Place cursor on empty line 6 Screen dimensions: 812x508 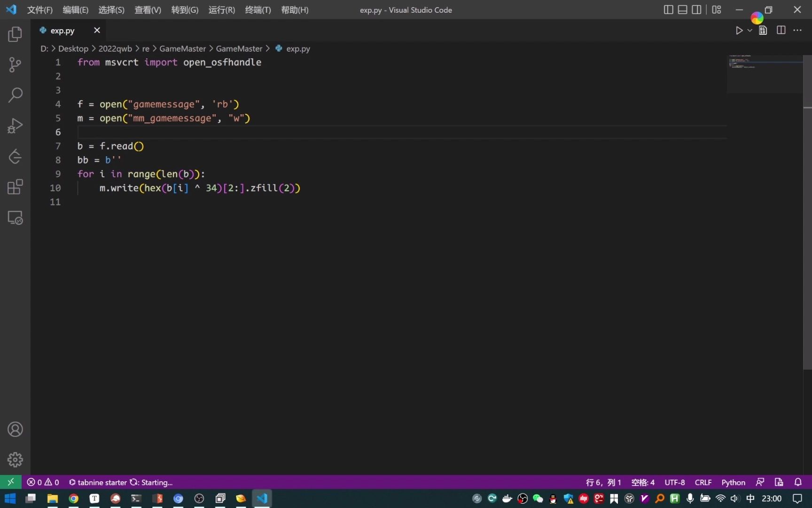pos(402,132)
